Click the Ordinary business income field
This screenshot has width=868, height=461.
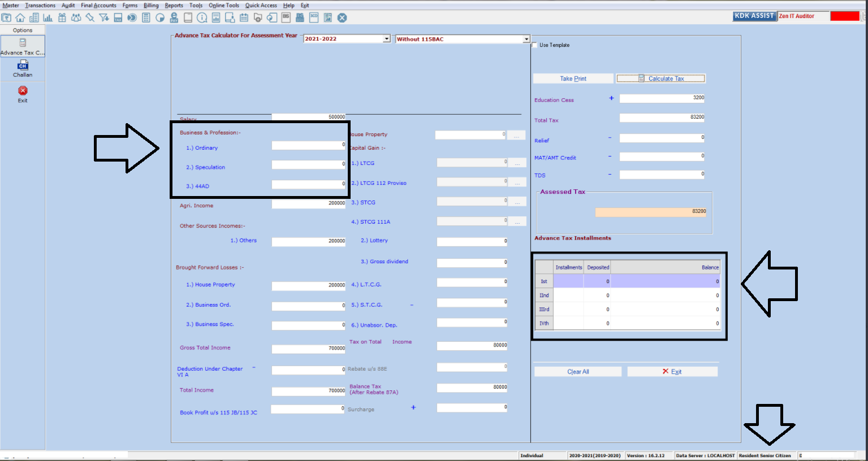309,145
